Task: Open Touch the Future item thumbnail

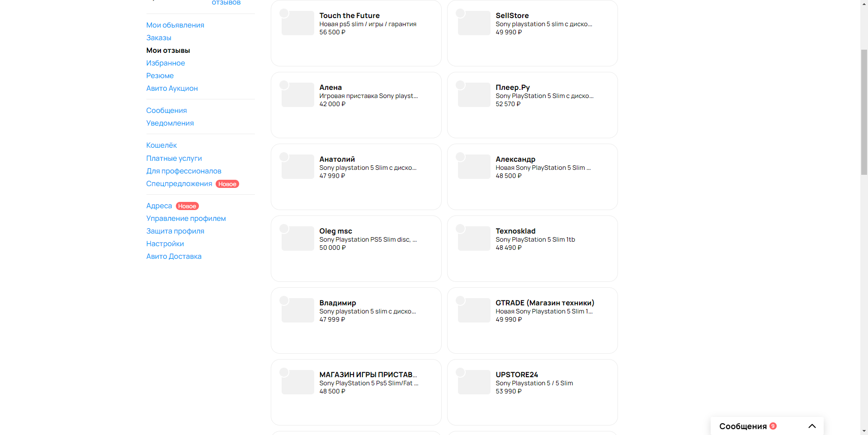Action: click(298, 23)
